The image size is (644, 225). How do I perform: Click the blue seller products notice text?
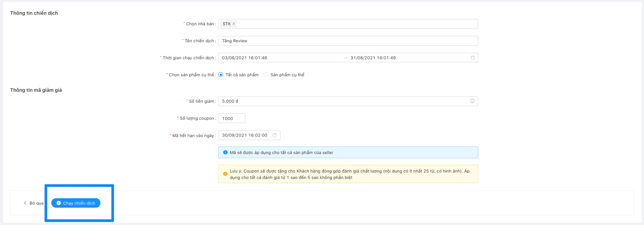(x=282, y=153)
